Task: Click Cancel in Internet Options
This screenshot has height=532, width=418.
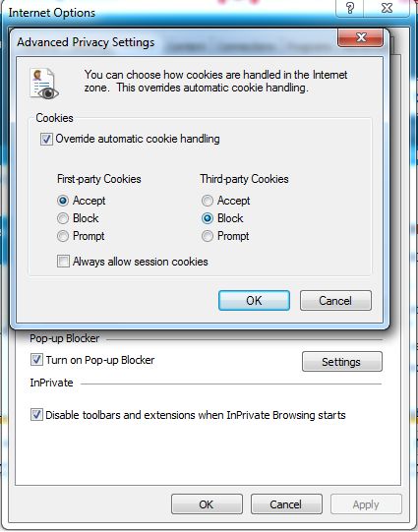Action: (286, 504)
